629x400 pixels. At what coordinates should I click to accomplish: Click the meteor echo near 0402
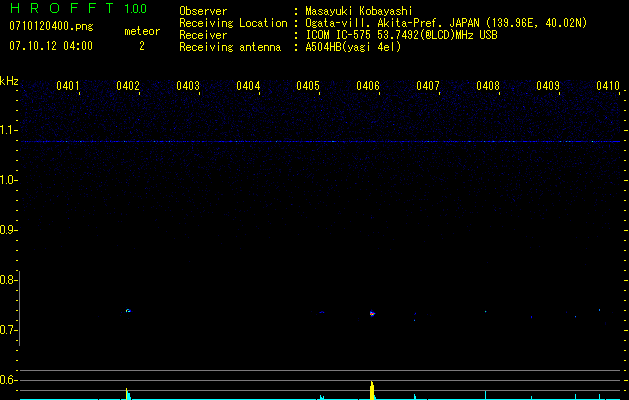click(128, 311)
